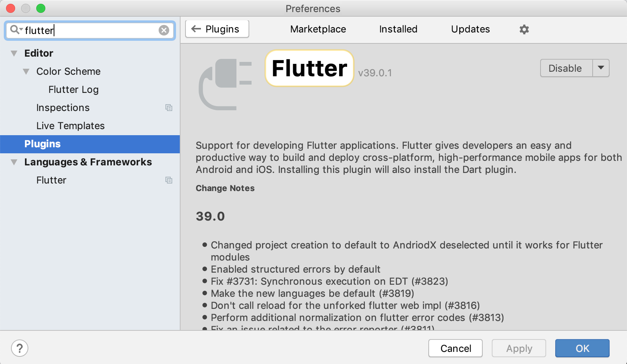Collapse Languages & Frameworks section

[14, 162]
